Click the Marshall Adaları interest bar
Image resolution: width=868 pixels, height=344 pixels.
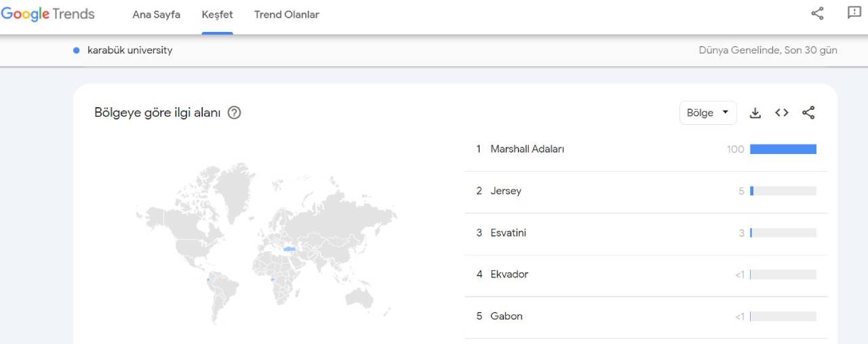click(783, 149)
